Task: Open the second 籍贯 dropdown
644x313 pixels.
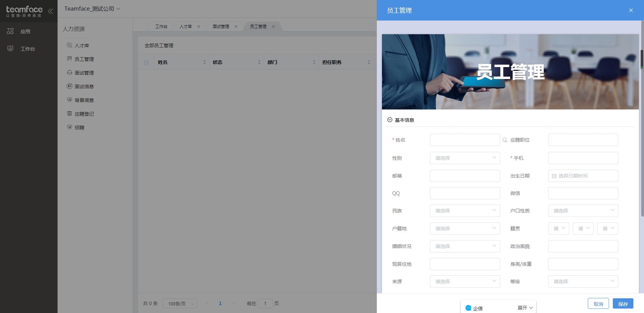Action: pos(583,229)
